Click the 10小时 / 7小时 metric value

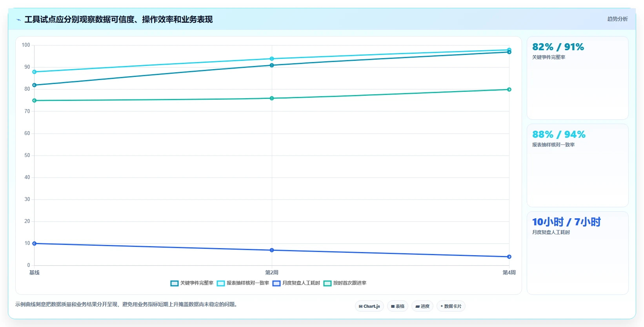tap(566, 222)
